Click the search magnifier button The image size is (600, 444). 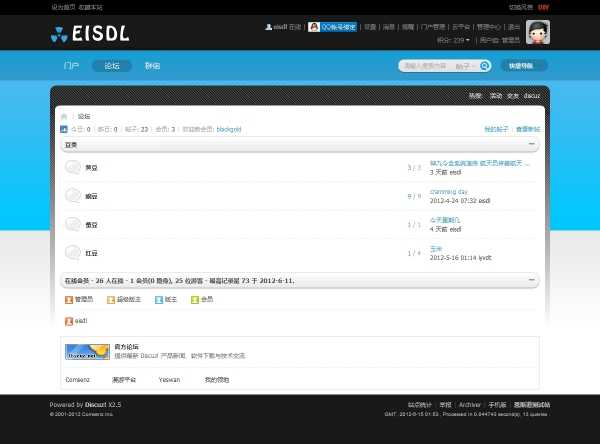click(485, 66)
